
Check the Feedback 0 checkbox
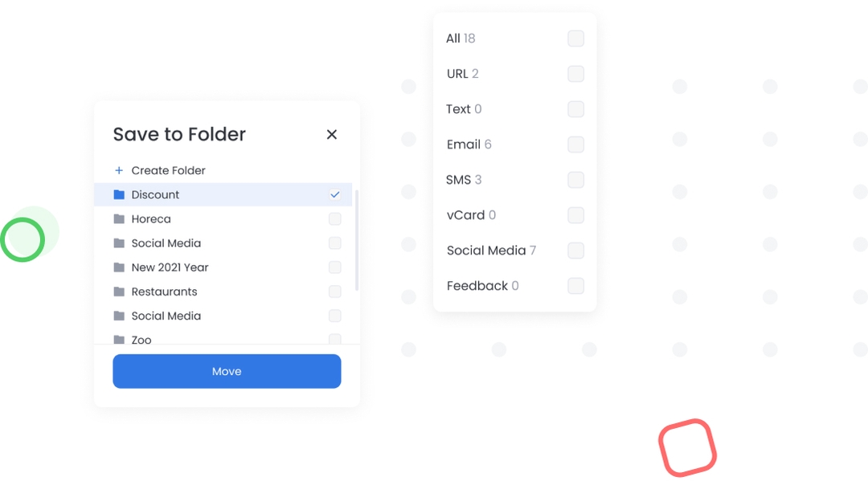click(575, 286)
